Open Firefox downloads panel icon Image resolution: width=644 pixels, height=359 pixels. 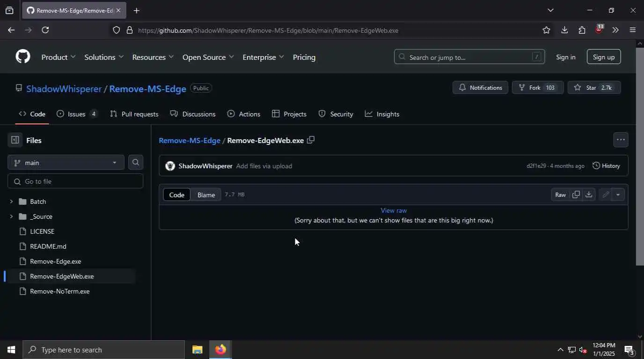564,30
